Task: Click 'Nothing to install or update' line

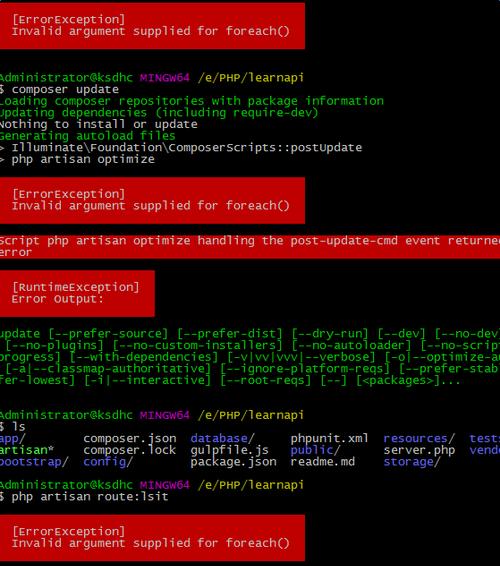Action: [99, 124]
